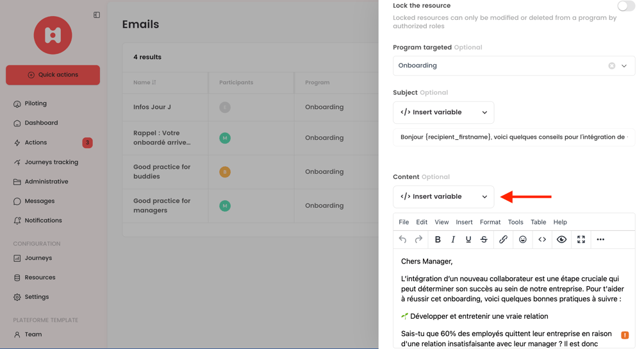Click the Dashboard sidebar icon
This screenshot has height=349, width=644.
coord(17,123)
